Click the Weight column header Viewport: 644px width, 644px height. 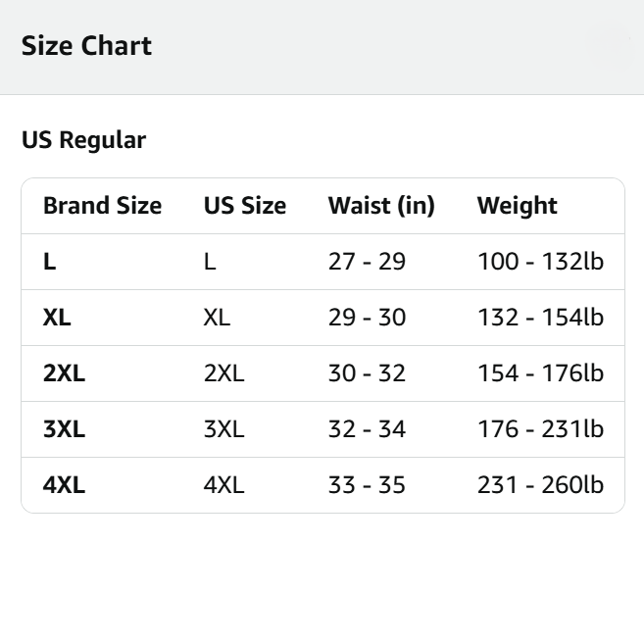click(517, 206)
